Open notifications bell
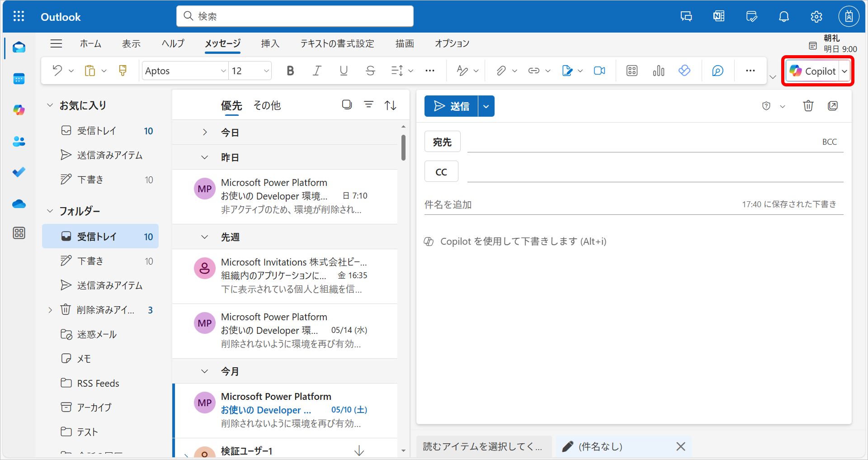 784,17
